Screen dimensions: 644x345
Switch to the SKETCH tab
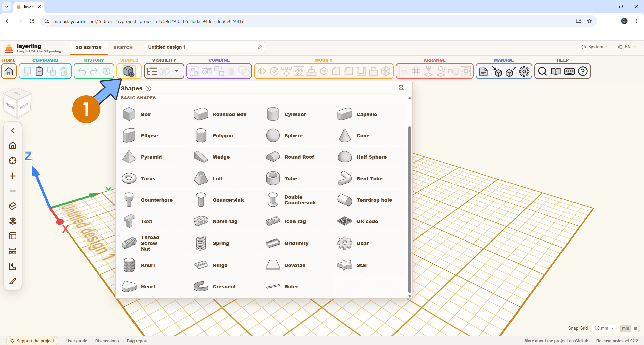pos(123,47)
